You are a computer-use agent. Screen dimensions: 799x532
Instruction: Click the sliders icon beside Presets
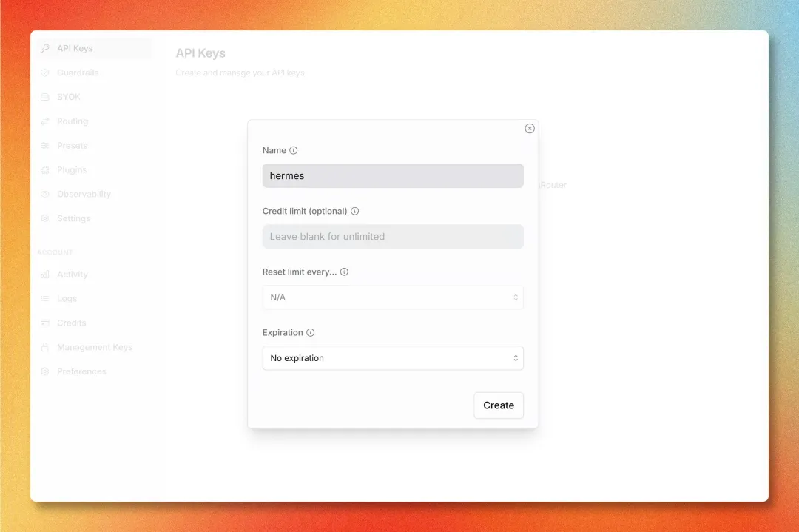45,145
